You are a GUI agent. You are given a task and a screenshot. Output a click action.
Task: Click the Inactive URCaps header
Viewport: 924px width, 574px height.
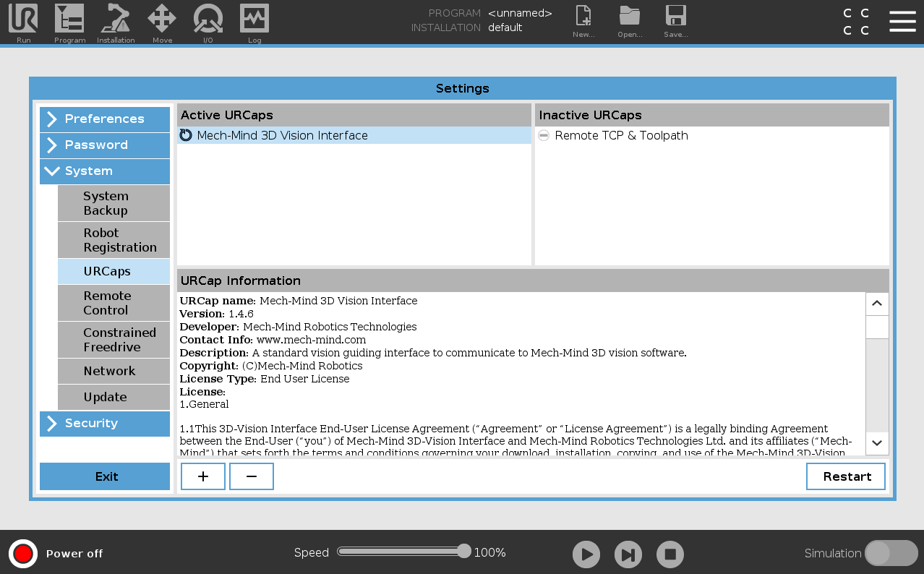[x=712, y=115]
